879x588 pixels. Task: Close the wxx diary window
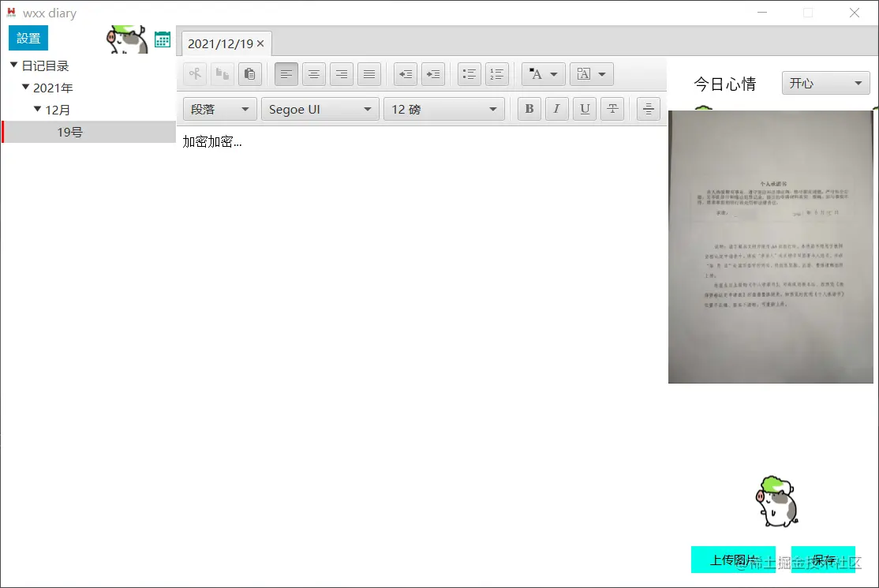[855, 13]
